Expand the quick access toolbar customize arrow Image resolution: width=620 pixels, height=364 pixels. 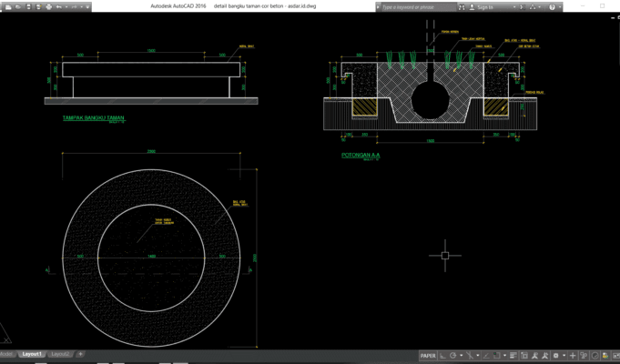(87, 6)
